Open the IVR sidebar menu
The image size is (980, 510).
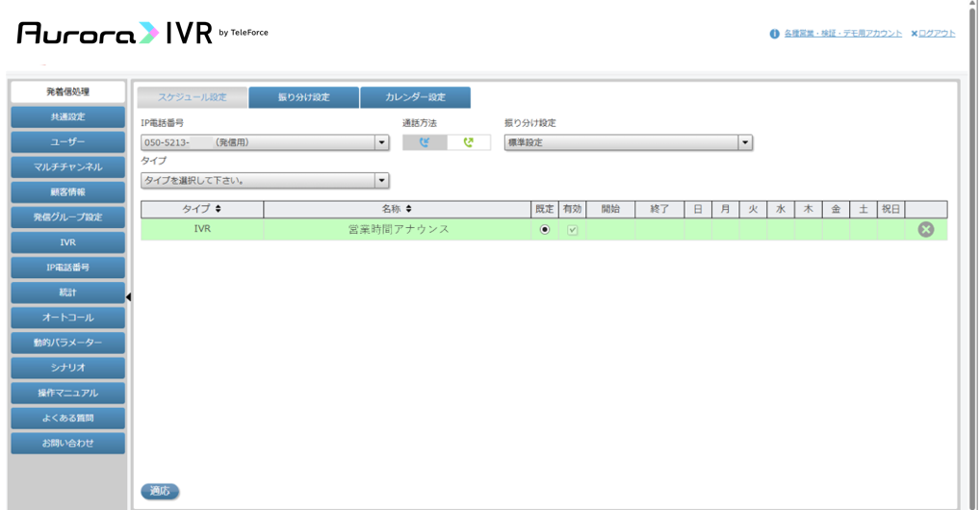67,242
